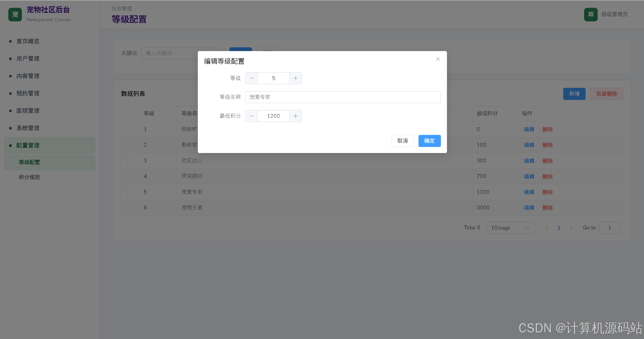The width and height of the screenshot is (644, 339).
Task: Open 系统管理 sidebar menu
Action: [50, 128]
